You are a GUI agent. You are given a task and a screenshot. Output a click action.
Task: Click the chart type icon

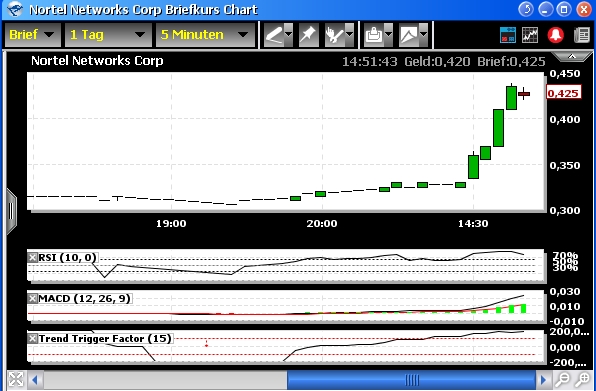click(409, 35)
